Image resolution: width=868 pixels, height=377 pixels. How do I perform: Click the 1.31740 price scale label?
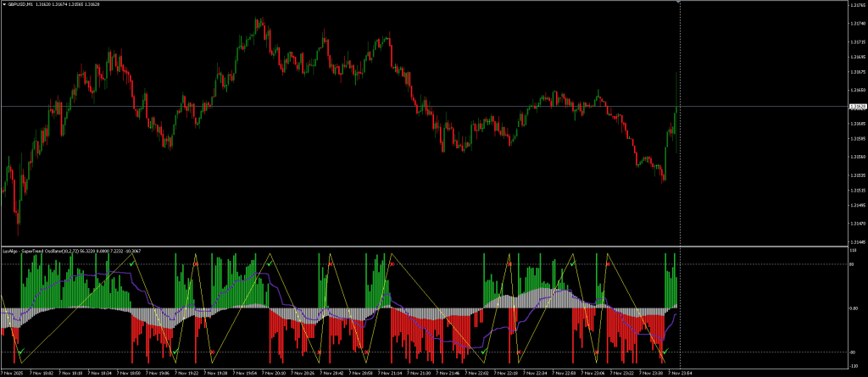[858, 23]
